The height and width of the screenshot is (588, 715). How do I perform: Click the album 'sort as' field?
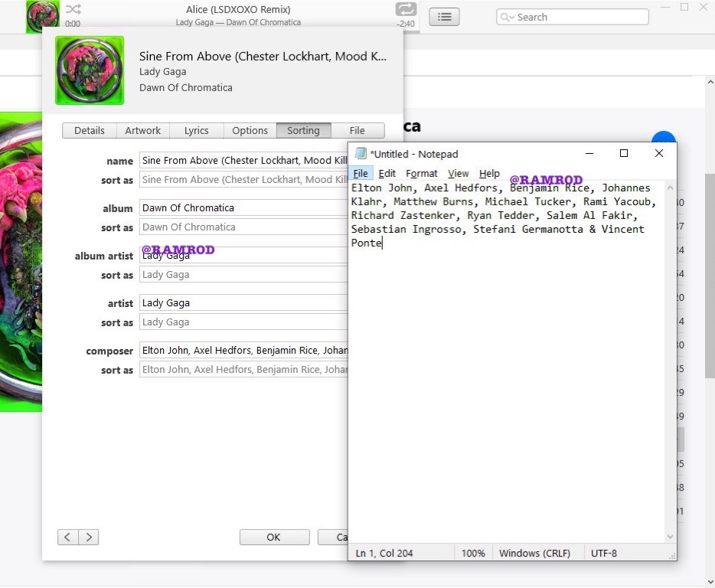point(243,227)
